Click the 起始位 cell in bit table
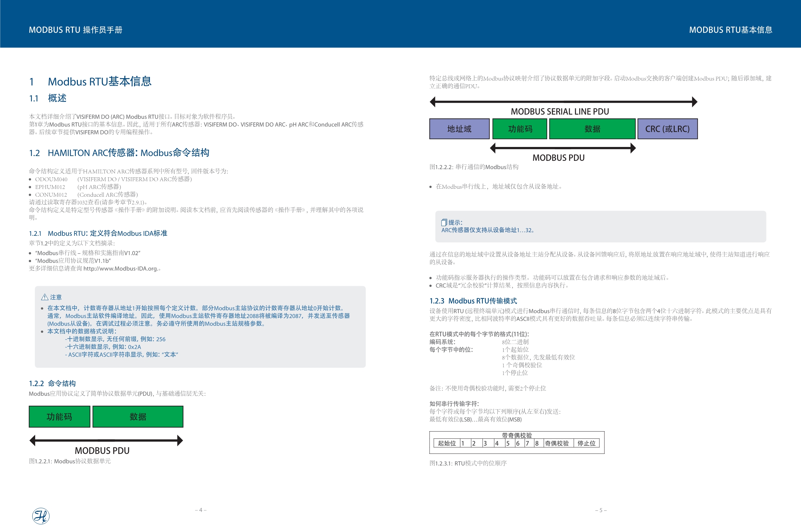801x532 pixels. point(447,443)
